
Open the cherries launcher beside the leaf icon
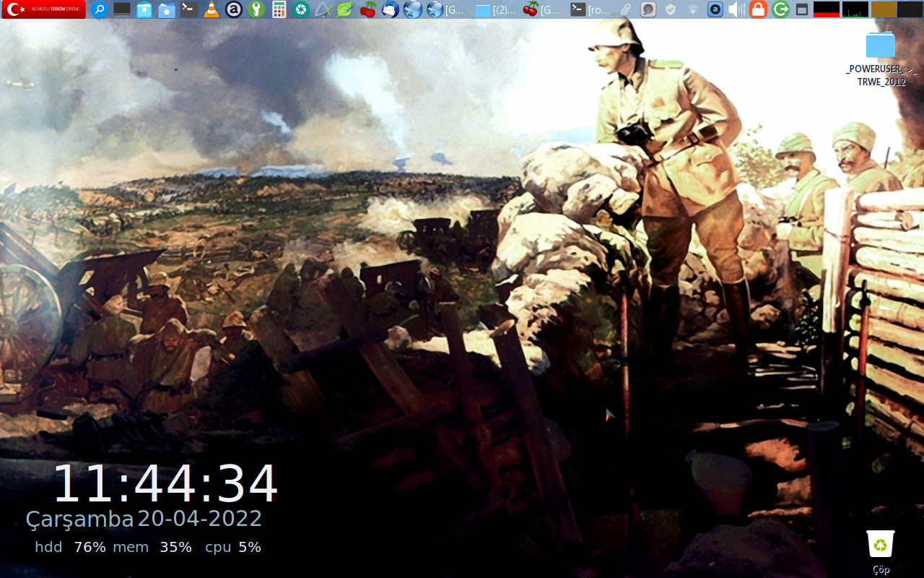coord(368,9)
